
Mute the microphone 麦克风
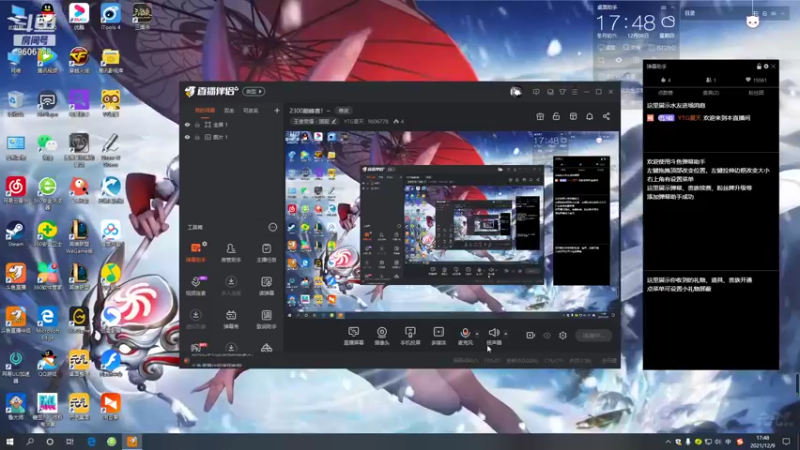(x=465, y=336)
